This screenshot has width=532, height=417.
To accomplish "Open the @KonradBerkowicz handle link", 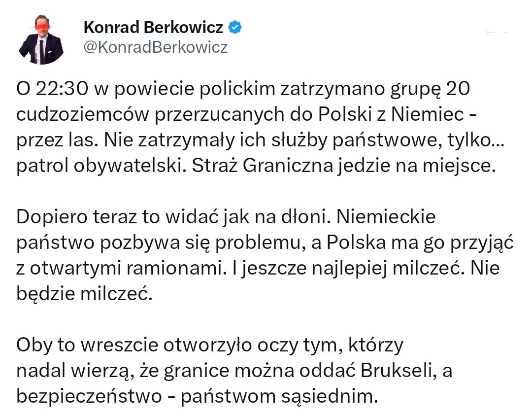I will 156,47.
